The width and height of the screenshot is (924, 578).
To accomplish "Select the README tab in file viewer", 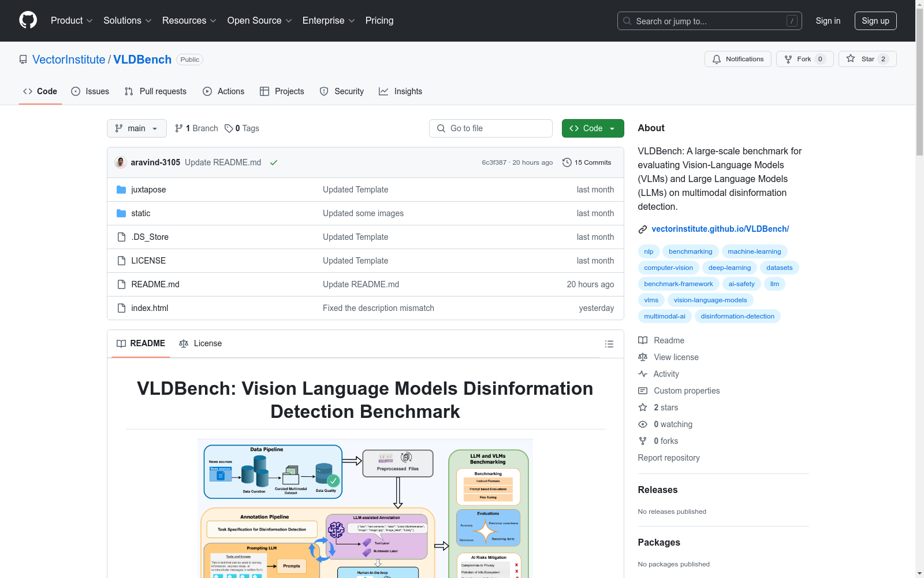I will point(141,343).
